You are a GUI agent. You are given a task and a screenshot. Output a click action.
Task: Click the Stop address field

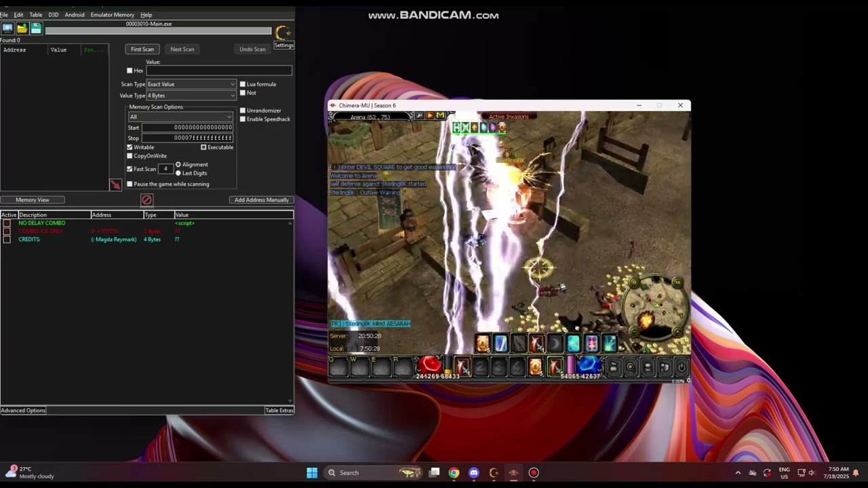[188, 138]
